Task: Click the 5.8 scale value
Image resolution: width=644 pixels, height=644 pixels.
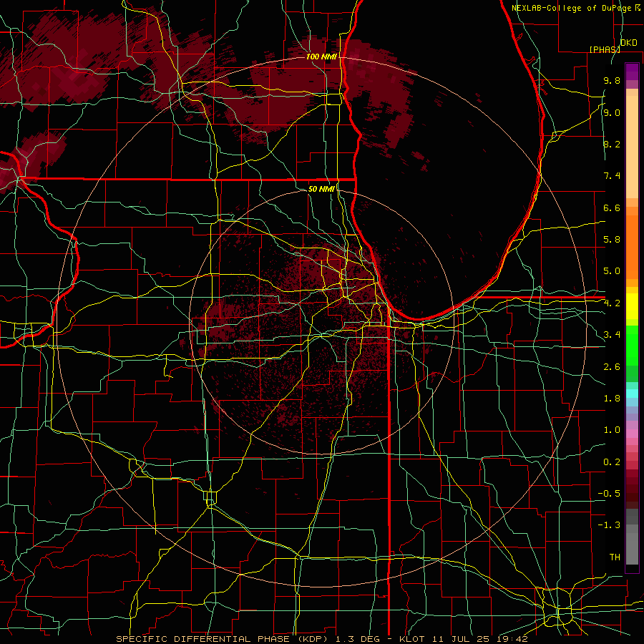Action: 612,240
